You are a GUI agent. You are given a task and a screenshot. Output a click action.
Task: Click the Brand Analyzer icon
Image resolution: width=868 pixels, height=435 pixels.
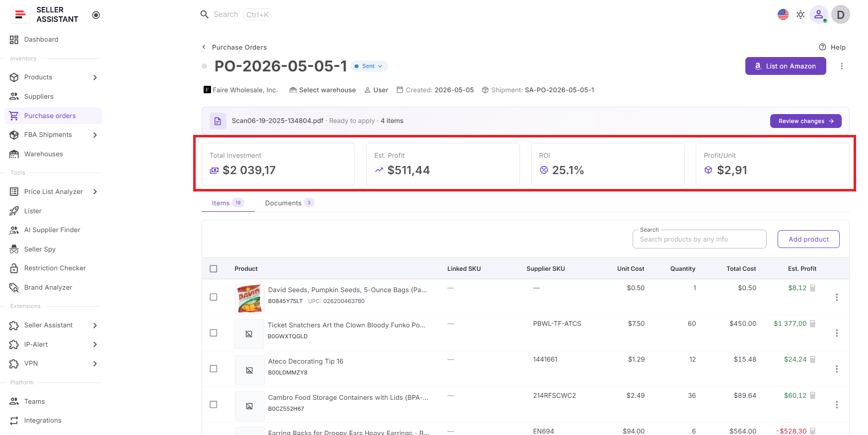[14, 288]
